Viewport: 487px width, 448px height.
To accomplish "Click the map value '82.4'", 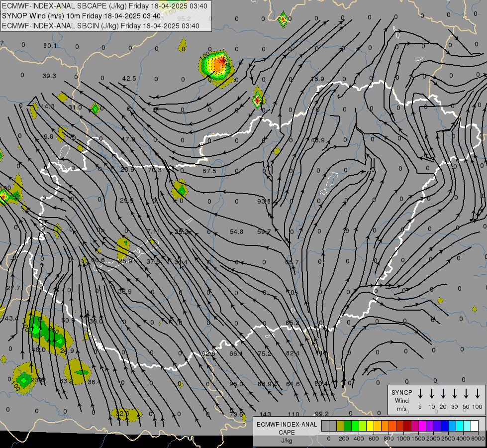I will pos(292,353).
